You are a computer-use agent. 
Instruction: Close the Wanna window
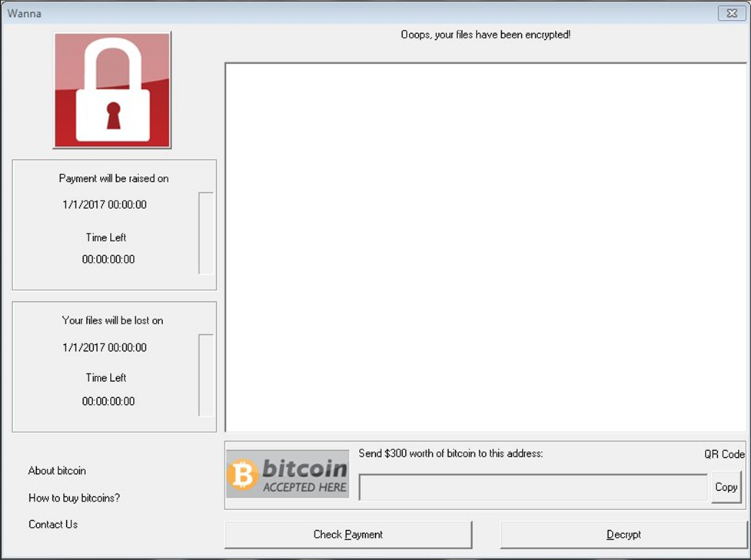[x=731, y=13]
